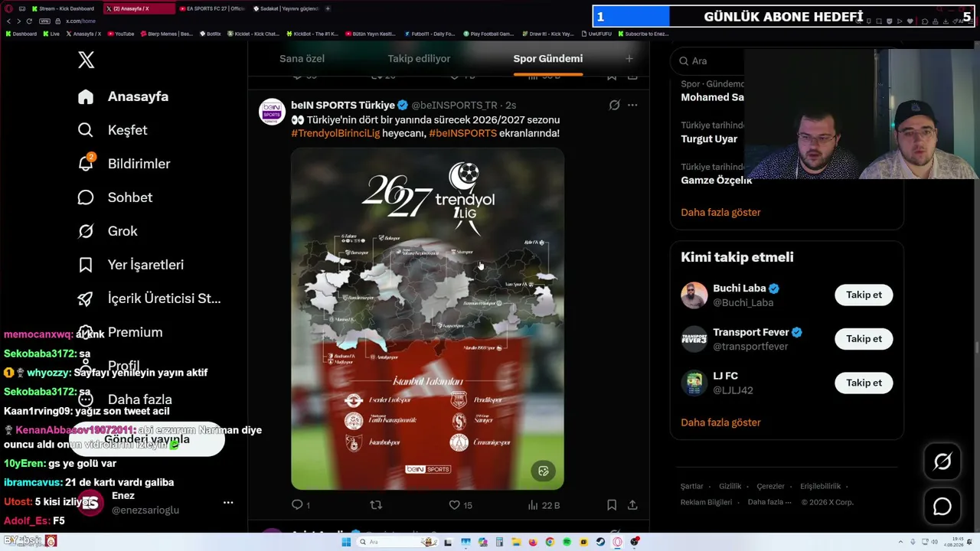Repost the beIN SPORTS Türkiye post

(x=376, y=505)
